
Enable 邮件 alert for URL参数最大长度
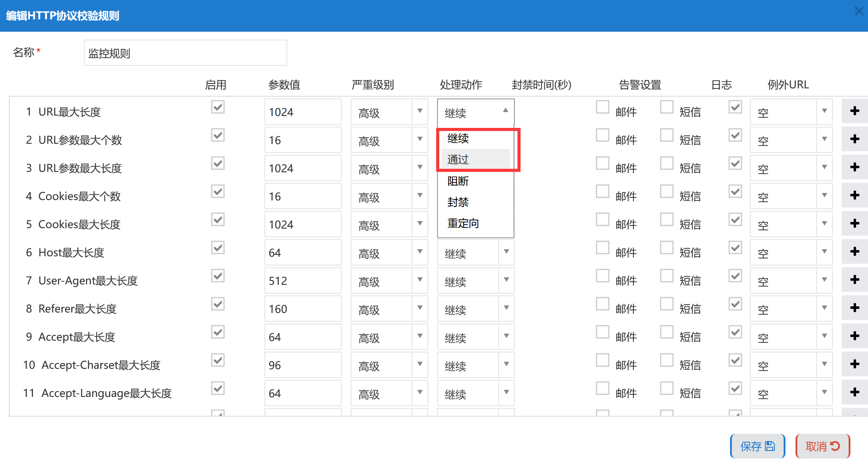point(603,164)
